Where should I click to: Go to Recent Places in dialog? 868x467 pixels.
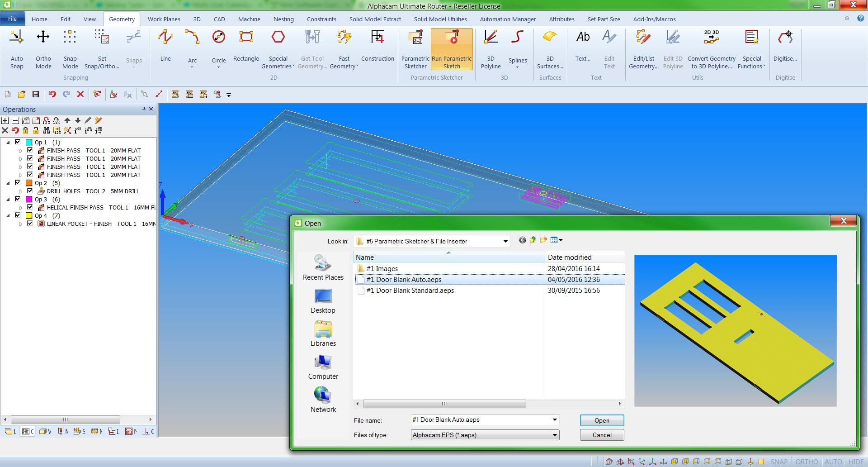(323, 267)
